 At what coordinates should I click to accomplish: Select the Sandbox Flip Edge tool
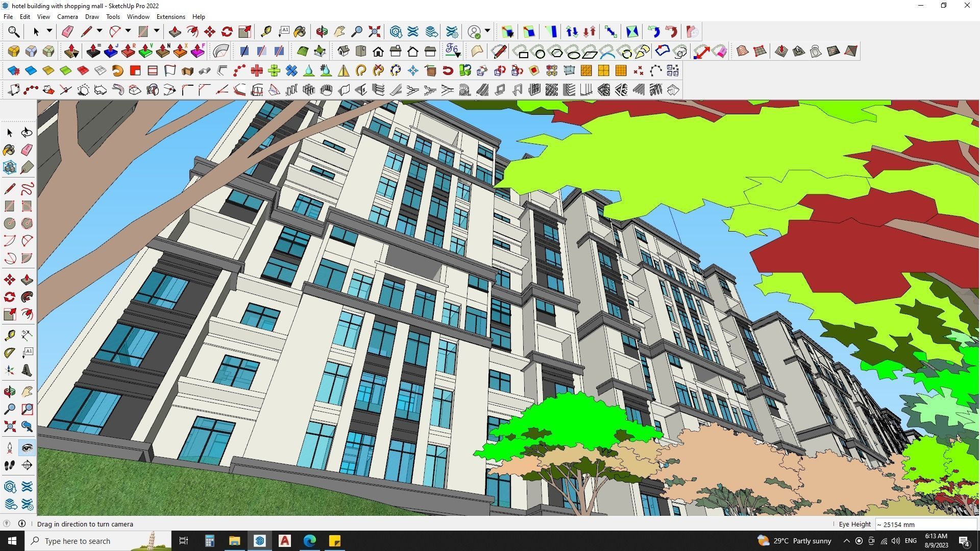pyautogui.click(x=851, y=51)
